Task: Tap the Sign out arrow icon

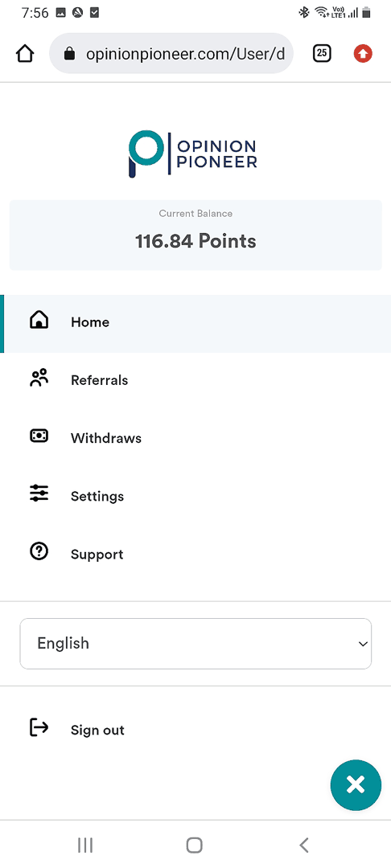Action: 39,727
